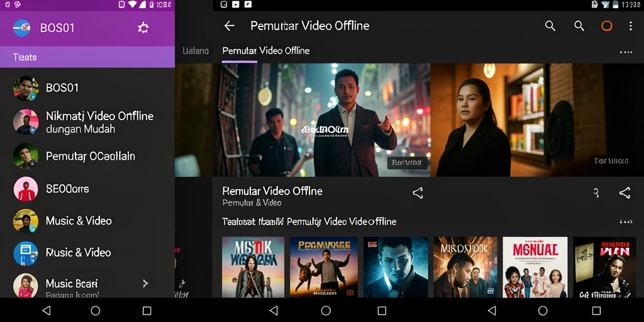Open the vertical three-dot overflow menu
This screenshot has height=322, width=644.
(x=630, y=26)
